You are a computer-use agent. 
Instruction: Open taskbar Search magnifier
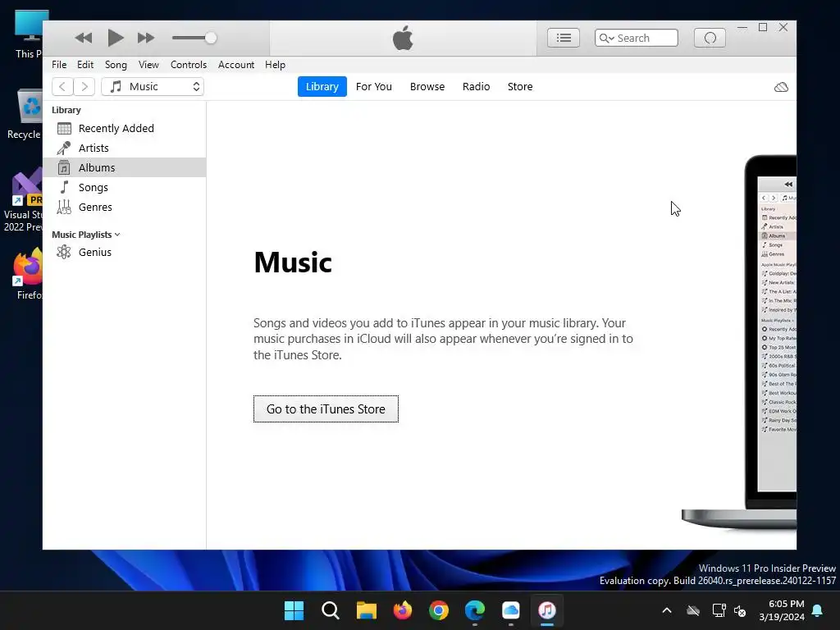pos(330,610)
